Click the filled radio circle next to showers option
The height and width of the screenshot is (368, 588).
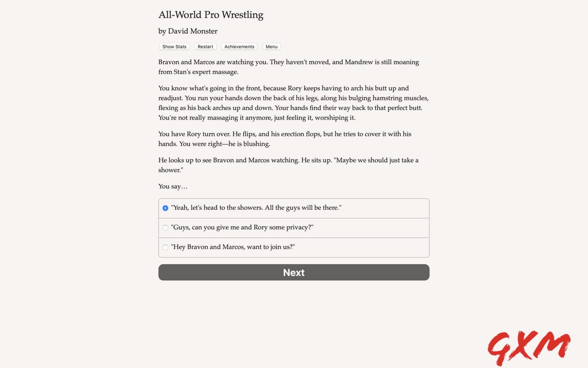(165, 208)
